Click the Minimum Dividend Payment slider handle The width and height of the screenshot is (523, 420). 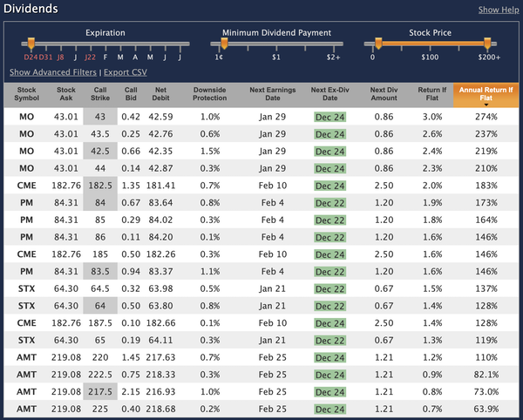point(224,44)
